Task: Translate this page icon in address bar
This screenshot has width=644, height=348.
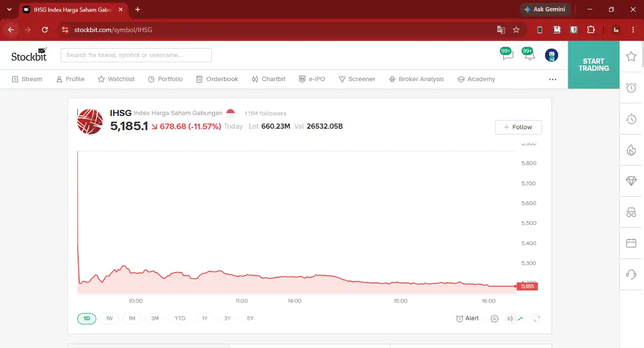Action: 501,30
